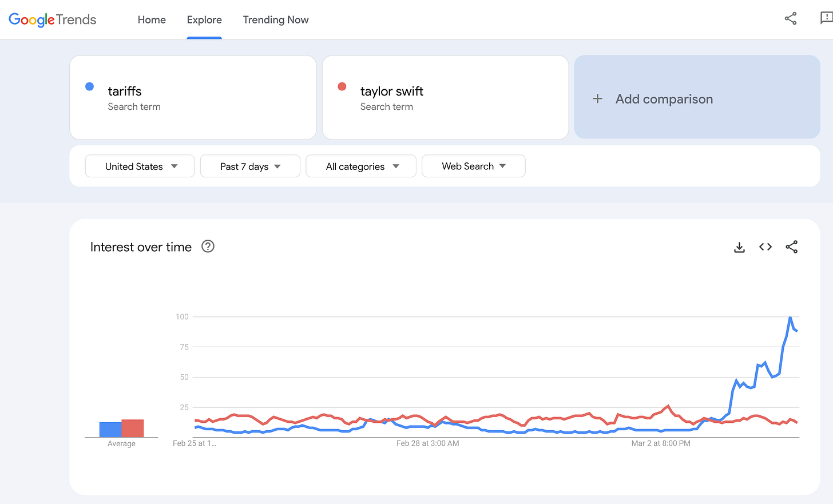This screenshot has height=504, width=833.
Task: Select the Explore tab
Action: [204, 19]
